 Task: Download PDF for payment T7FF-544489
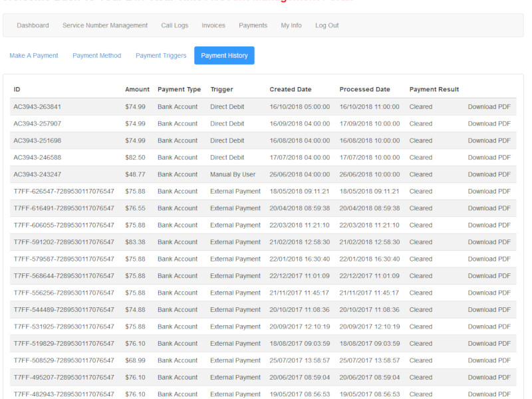tap(489, 309)
